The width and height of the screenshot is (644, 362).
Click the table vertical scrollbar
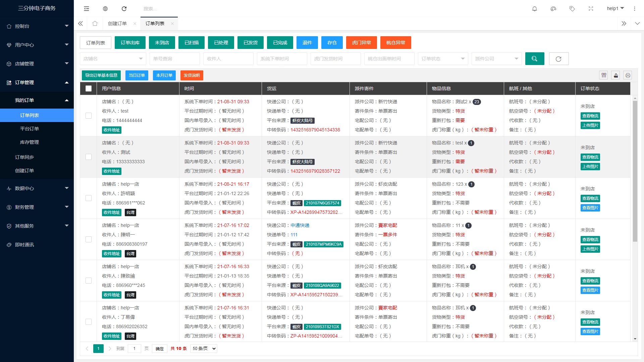[x=635, y=171]
